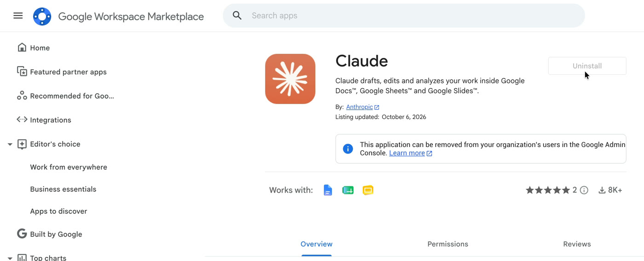Open Apps to discover collection
644x261 pixels.
(x=58, y=211)
